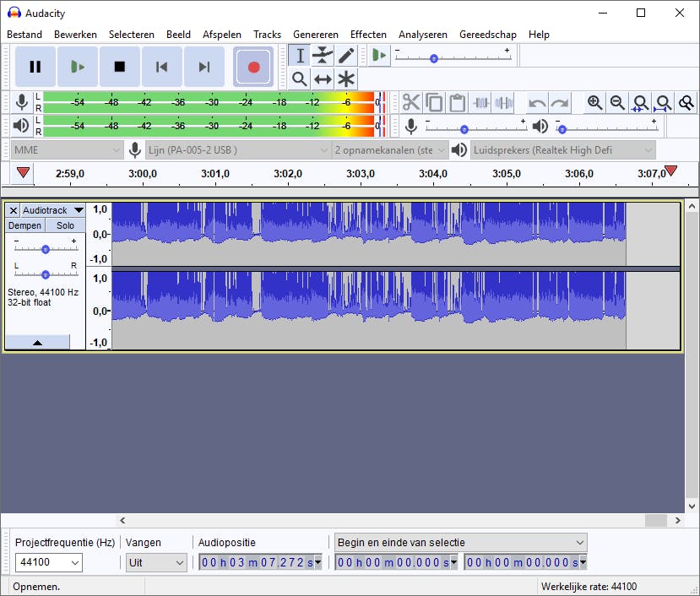Toggle Solo on the Audiotrack
This screenshot has width=700, height=596.
(65, 225)
